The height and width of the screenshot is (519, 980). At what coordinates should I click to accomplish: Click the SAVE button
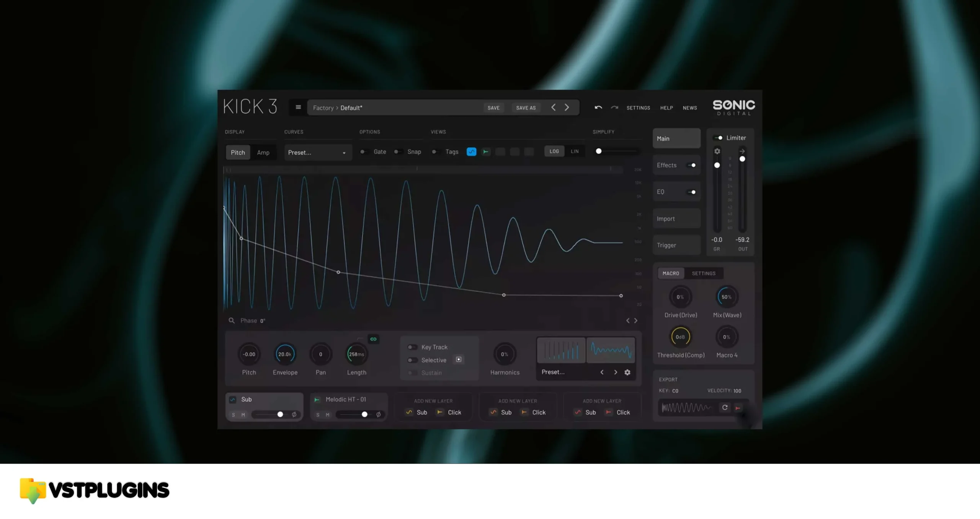[x=493, y=108]
